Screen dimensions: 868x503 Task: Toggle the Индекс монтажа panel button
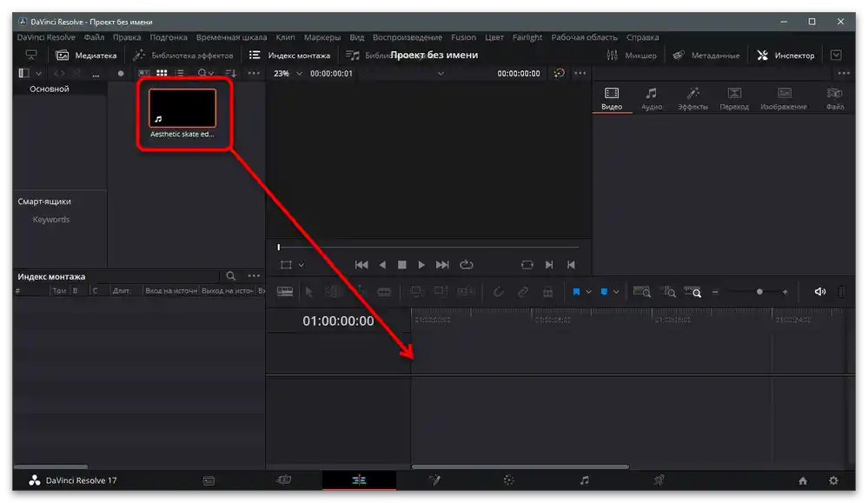click(289, 56)
